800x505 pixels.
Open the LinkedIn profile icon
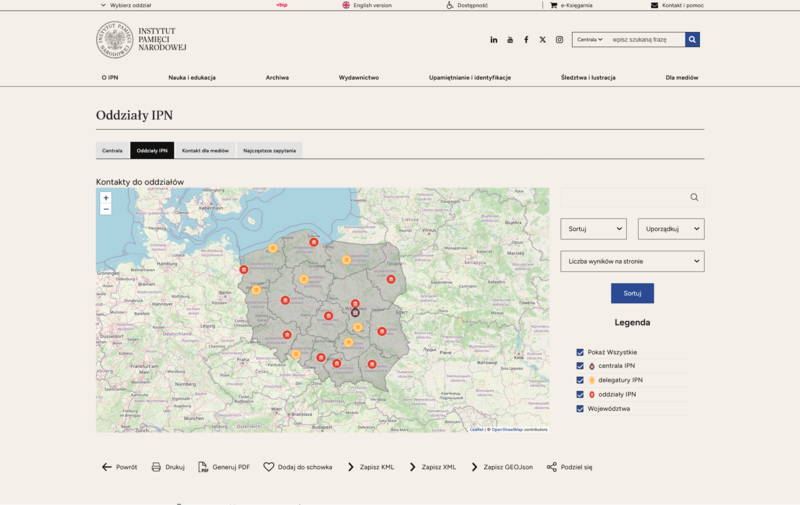tap(493, 40)
